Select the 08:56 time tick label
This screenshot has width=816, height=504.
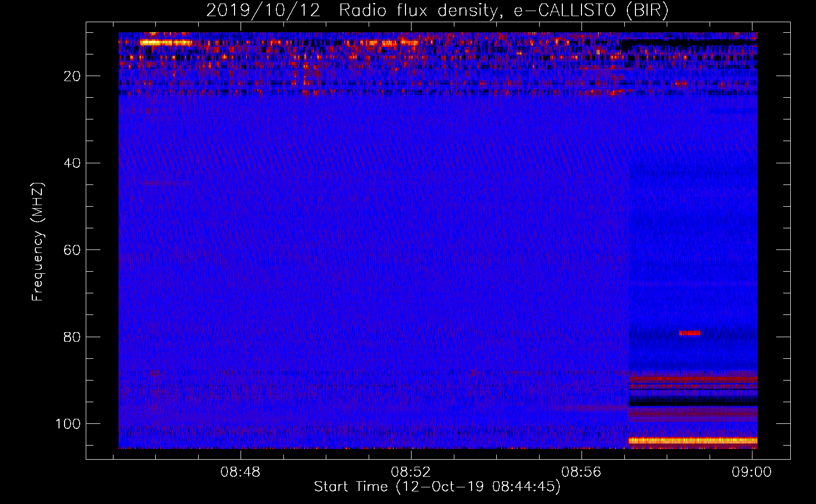(x=581, y=472)
